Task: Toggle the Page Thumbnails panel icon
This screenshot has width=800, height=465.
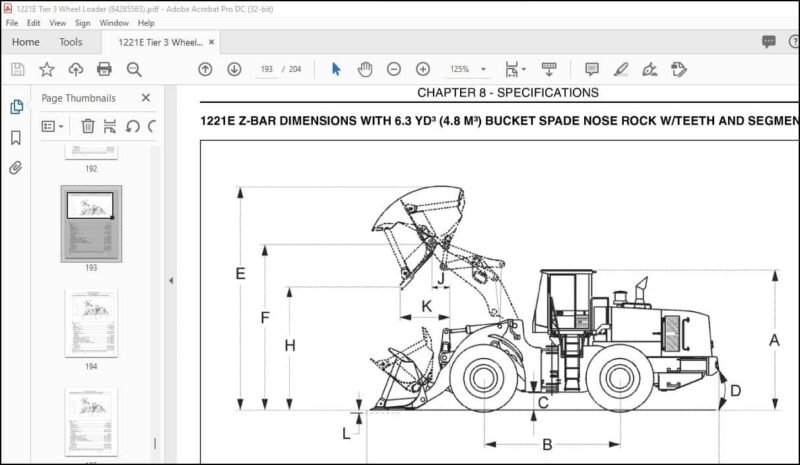Action: point(16,107)
